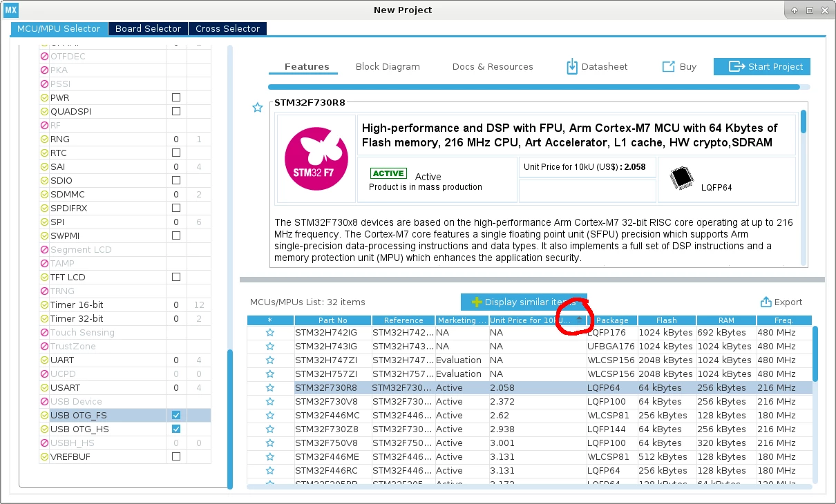
Task: Sort list by Marketing status column
Action: pyautogui.click(x=462, y=320)
